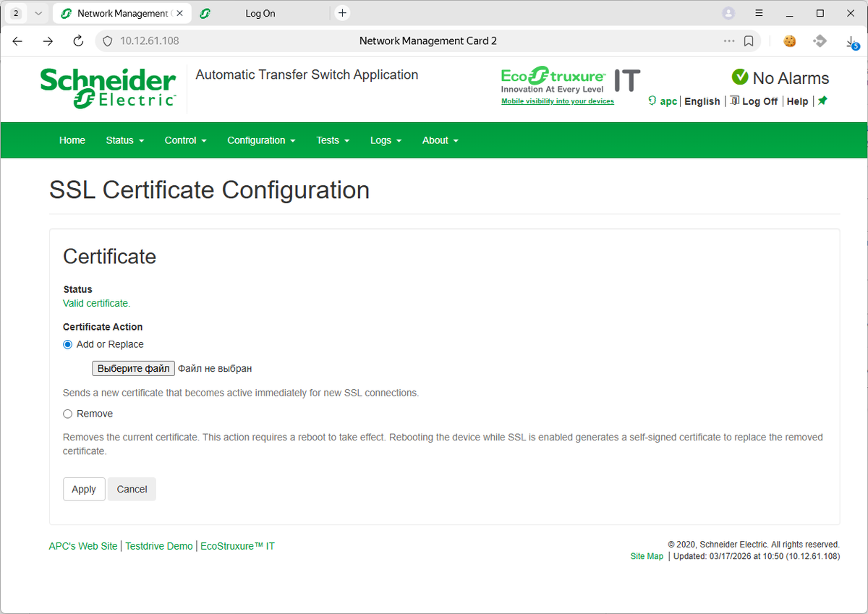Click the gray diamond extension icon in the toolbar
868x614 pixels.
point(820,41)
